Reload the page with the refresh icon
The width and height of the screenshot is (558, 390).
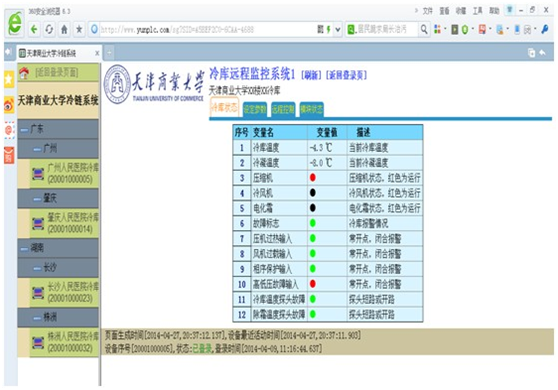(49, 29)
